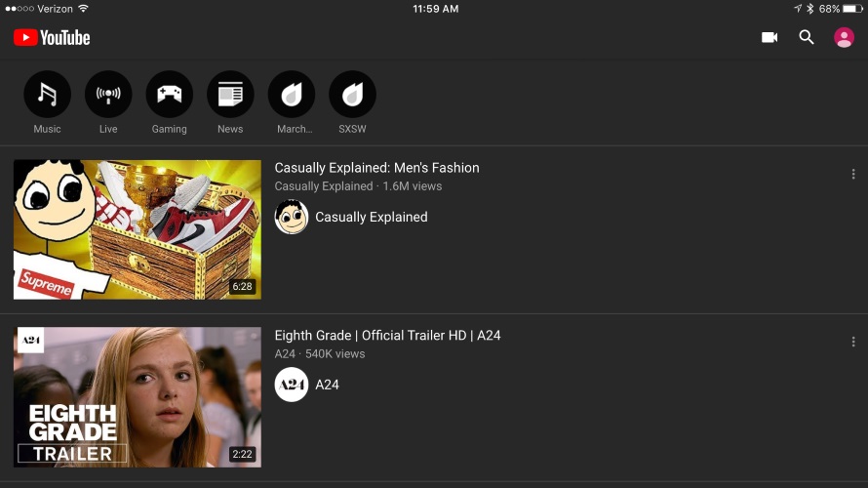Viewport: 868px width, 488px height.
Task: Select the March... category icon
Action: coord(292,94)
